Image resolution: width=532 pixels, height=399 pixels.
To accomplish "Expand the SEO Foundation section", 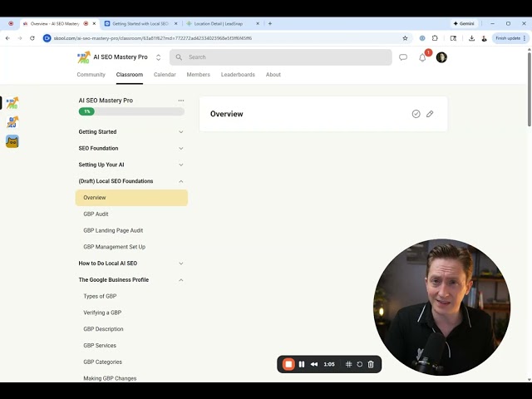I will (131, 148).
